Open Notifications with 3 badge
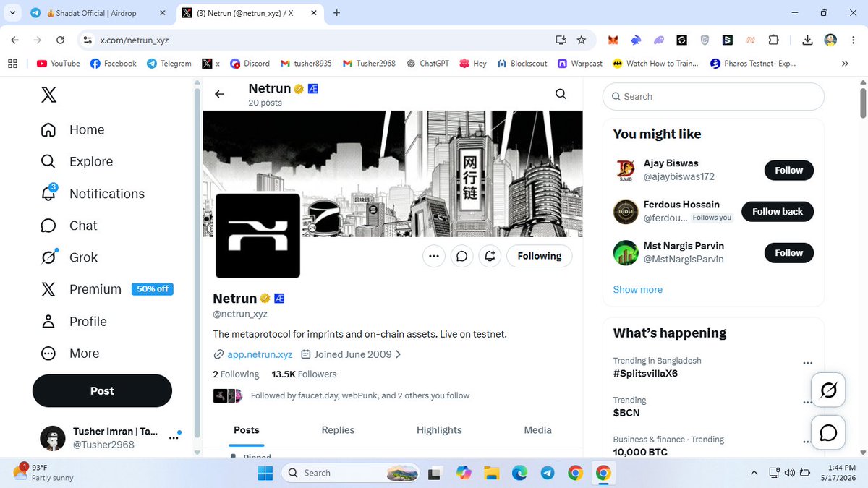 (93, 193)
